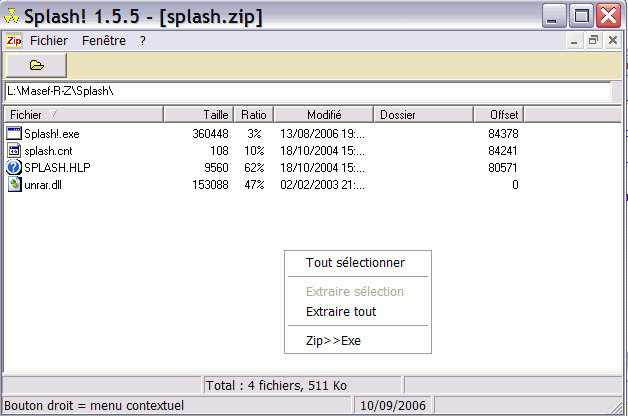The image size is (628, 416).
Task: Click the path field L:\Masef-R-Z\Splash\
Action: point(308,91)
